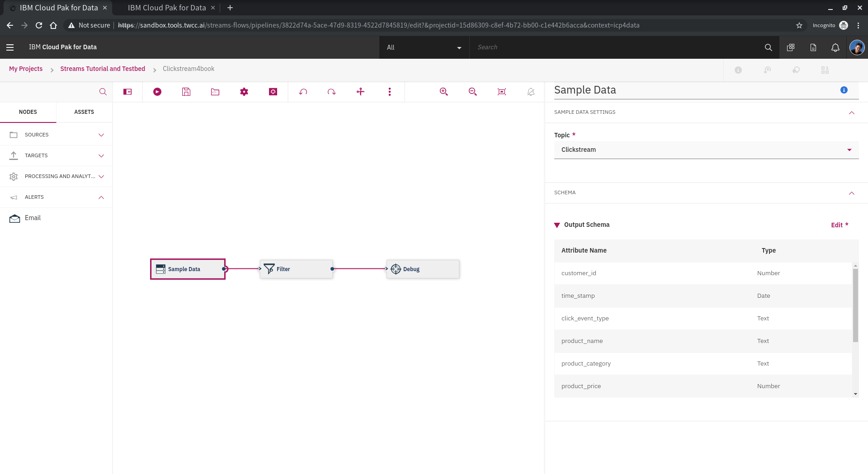Open a new browser tab
The image size is (868, 474).
point(230,8)
